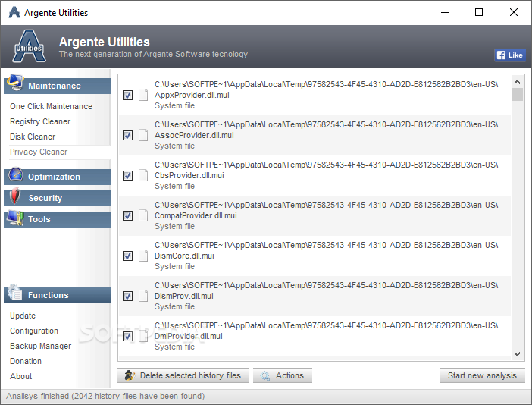This screenshot has height=405, width=532.
Task: Maximize the Argente Utilities window
Action: pos(479,13)
